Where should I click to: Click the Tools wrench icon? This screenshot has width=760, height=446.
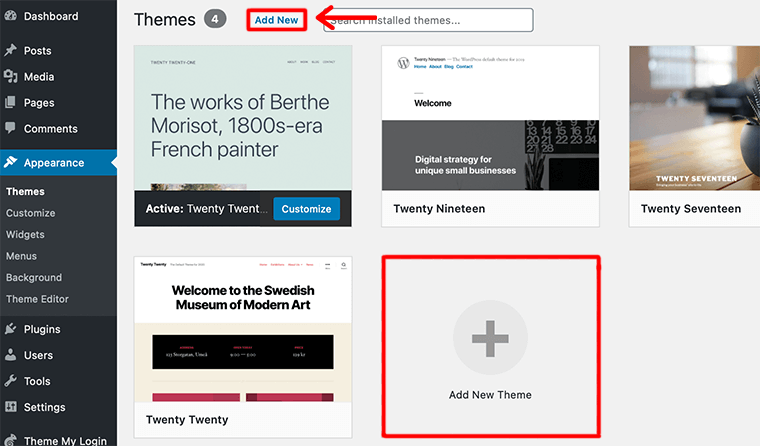[10, 381]
